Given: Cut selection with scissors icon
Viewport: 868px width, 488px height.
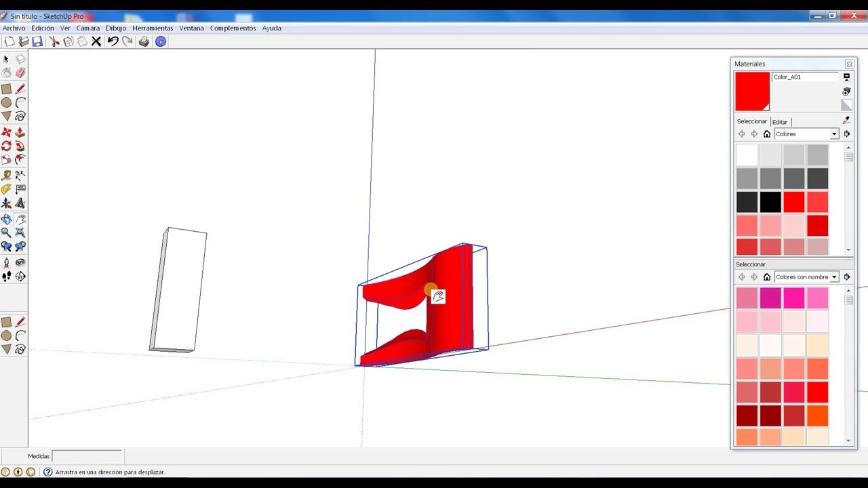Looking at the screenshot, I should (x=54, y=41).
